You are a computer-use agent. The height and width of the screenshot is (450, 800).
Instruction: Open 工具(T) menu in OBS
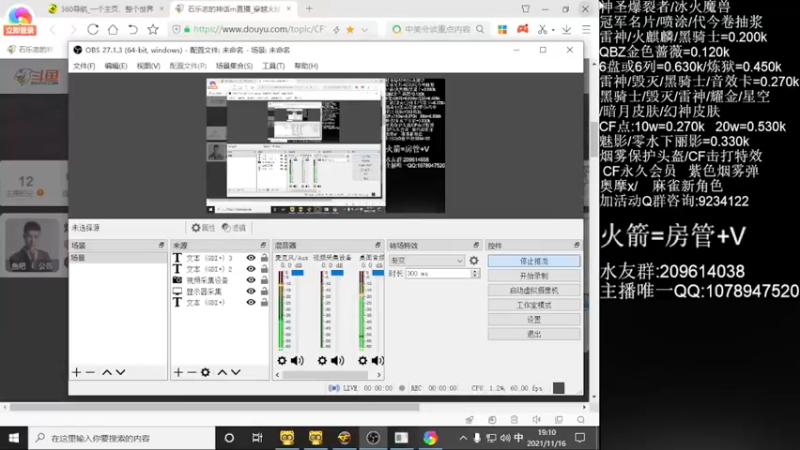coord(273,66)
